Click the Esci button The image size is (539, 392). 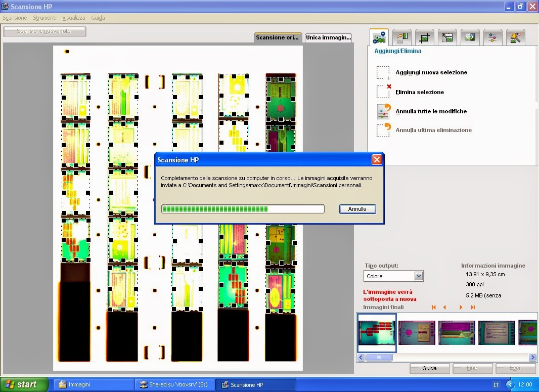pyautogui.click(x=515, y=368)
